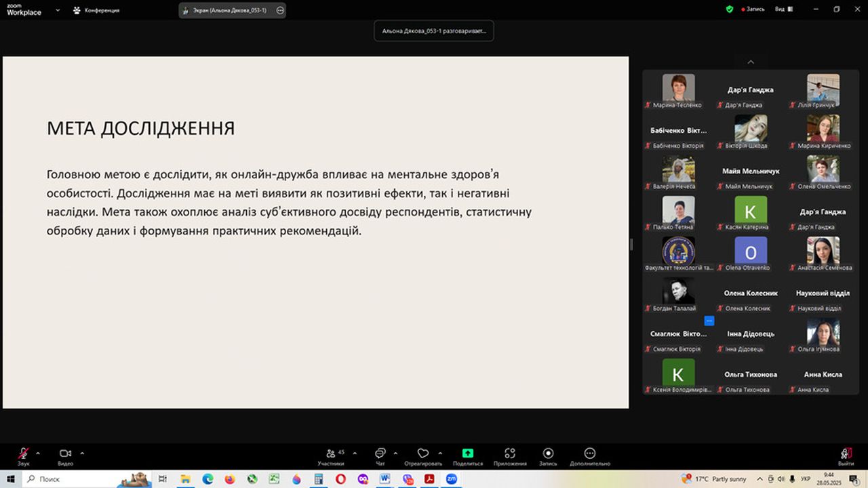Show hidden system tray icons

(x=759, y=479)
